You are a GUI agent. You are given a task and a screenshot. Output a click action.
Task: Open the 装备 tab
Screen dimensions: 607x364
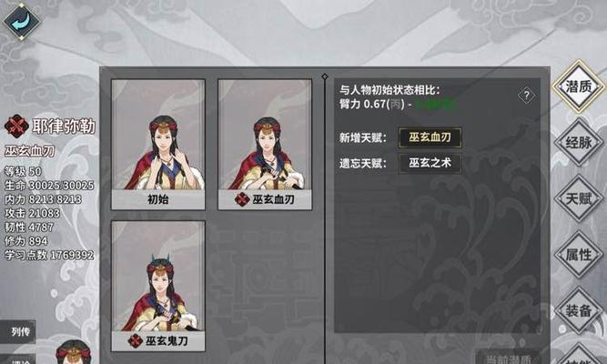pos(579,310)
